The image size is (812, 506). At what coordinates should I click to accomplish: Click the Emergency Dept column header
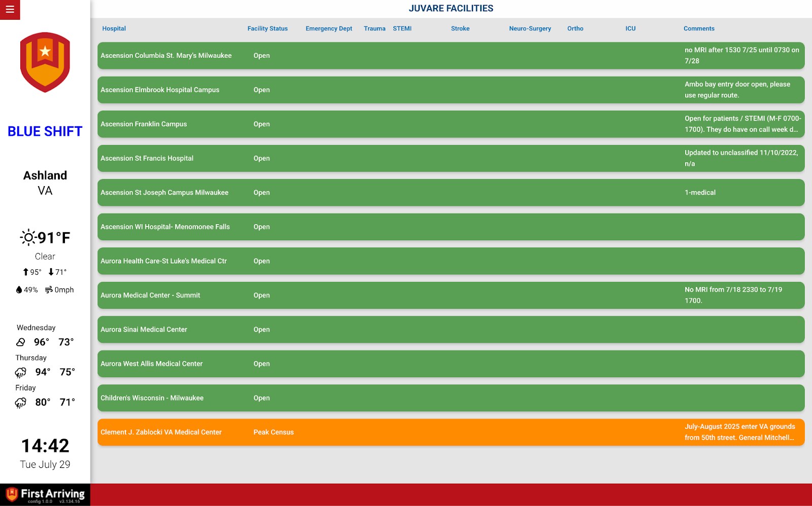329,29
